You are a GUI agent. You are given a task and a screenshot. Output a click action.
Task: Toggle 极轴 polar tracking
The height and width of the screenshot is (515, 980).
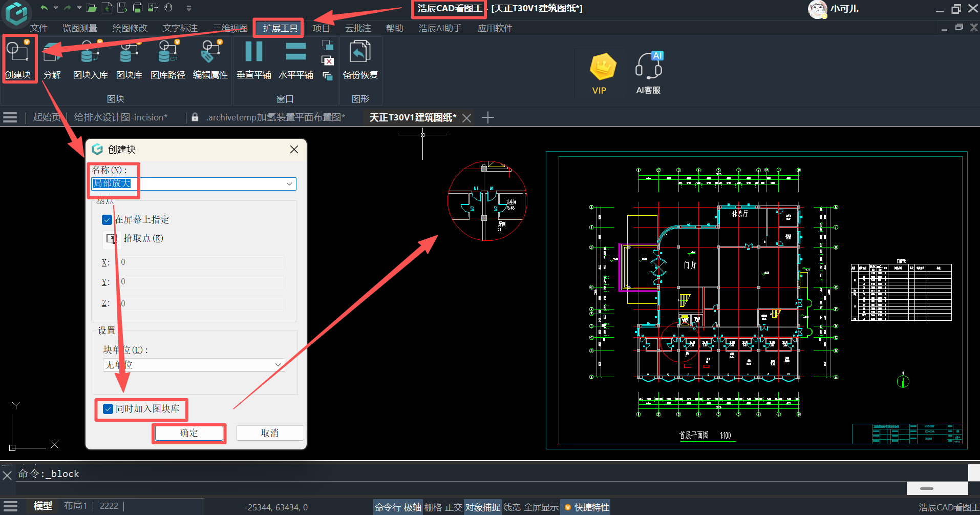(x=413, y=507)
